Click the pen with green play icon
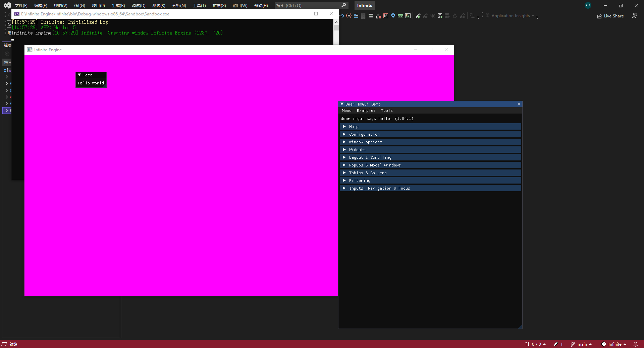 click(x=418, y=16)
